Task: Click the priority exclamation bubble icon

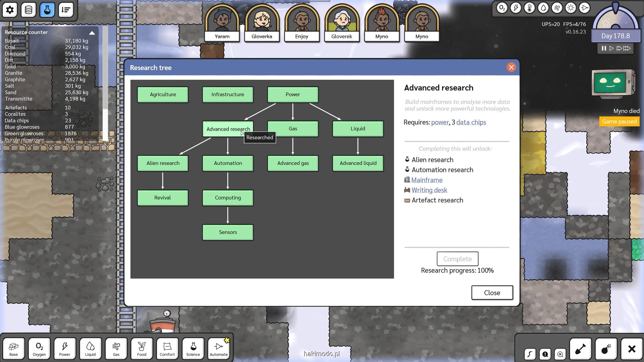Action: tap(545, 354)
